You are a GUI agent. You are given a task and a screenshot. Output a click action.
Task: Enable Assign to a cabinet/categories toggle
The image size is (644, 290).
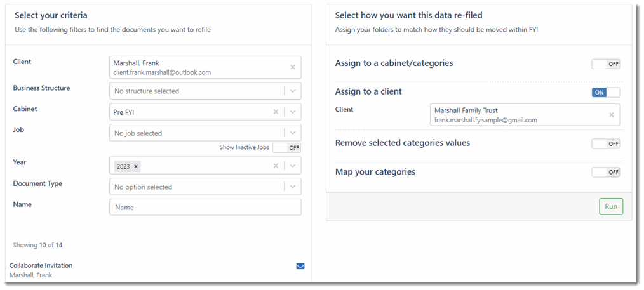click(x=606, y=64)
